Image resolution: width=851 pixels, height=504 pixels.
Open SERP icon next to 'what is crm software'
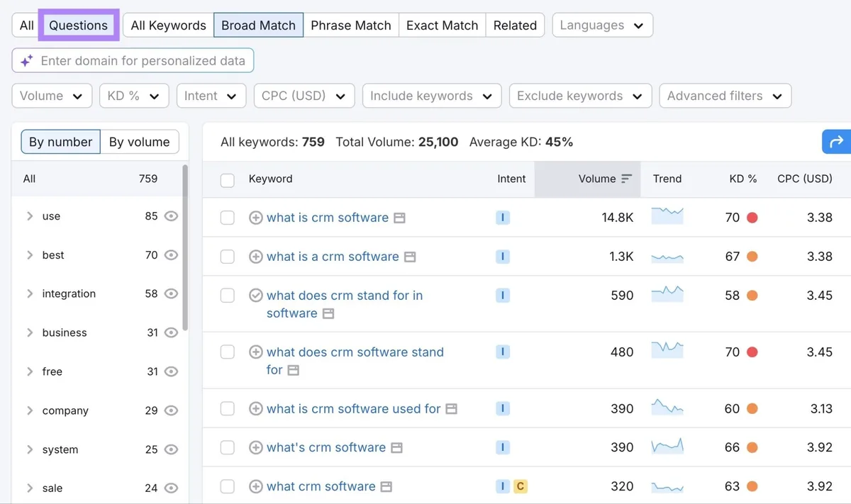click(400, 218)
